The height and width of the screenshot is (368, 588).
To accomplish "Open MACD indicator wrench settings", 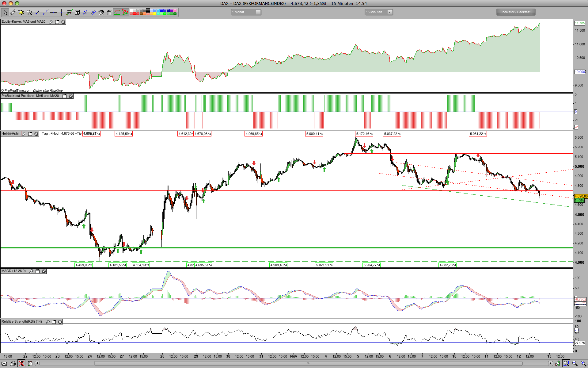I will pos(31,271).
